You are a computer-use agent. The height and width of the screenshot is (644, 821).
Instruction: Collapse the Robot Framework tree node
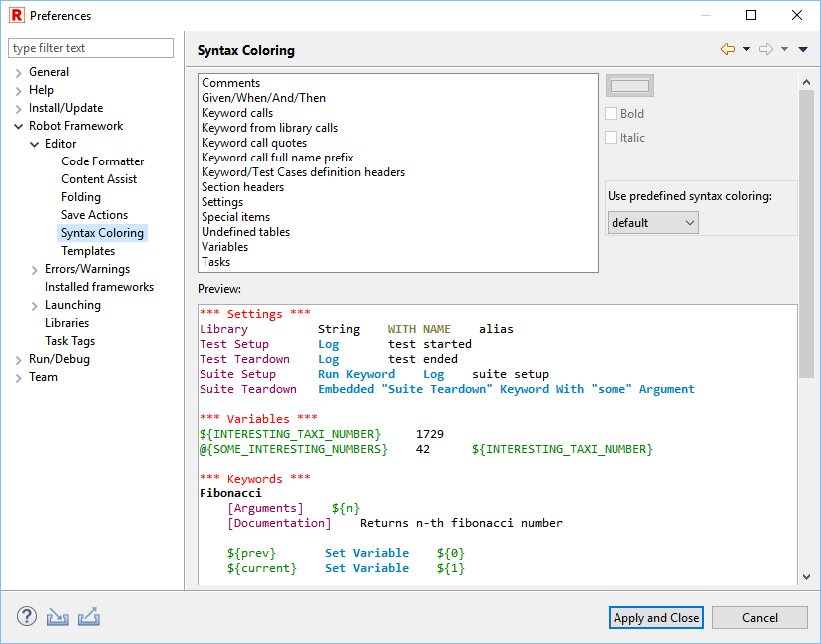[18, 126]
